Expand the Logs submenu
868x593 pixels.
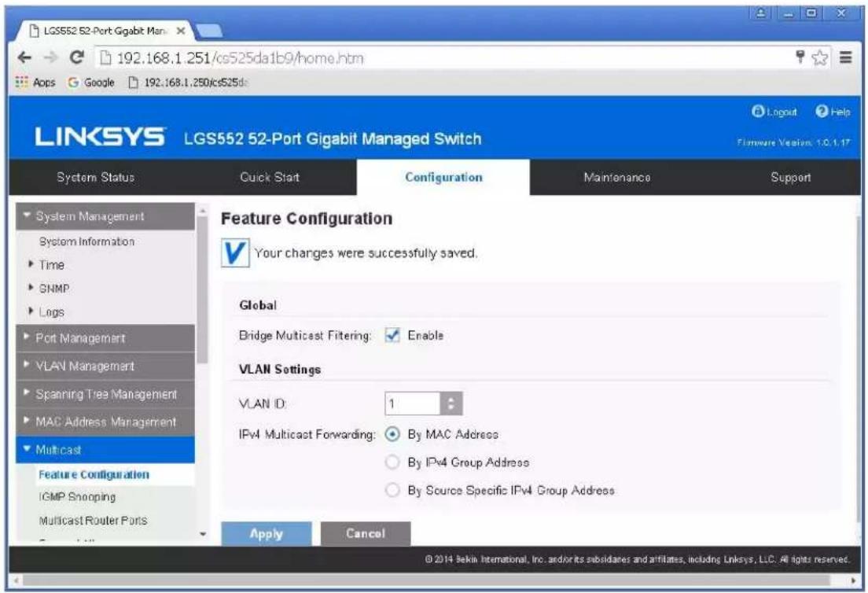click(47, 312)
